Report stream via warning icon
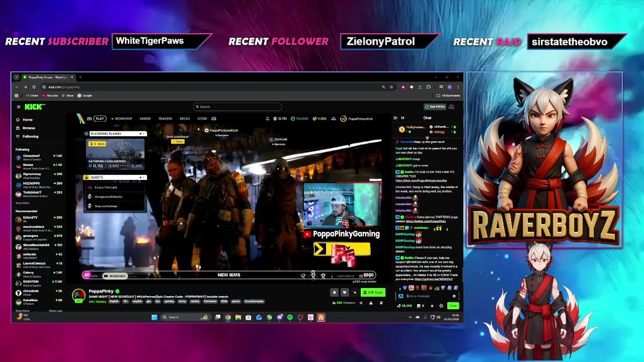The height and width of the screenshot is (362, 644). click(x=371, y=303)
